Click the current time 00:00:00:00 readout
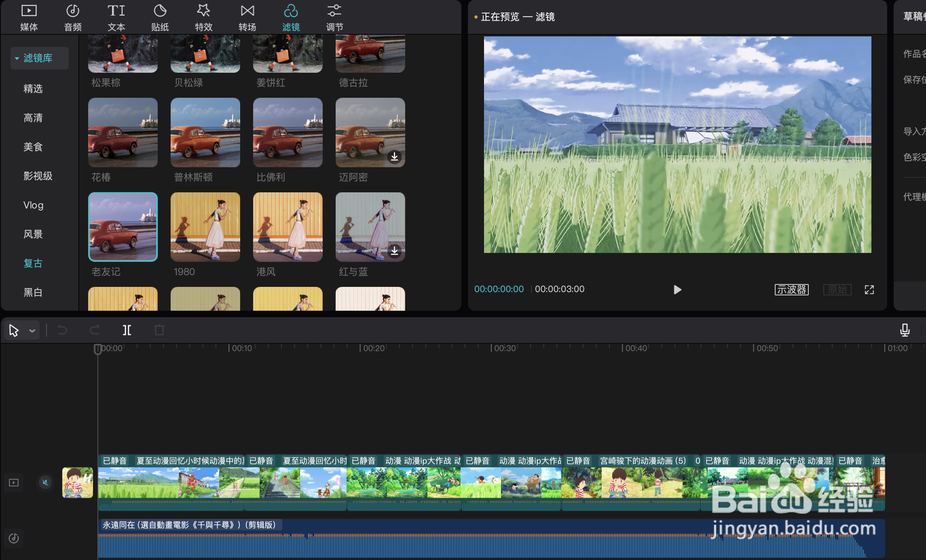926x560 pixels. click(499, 289)
